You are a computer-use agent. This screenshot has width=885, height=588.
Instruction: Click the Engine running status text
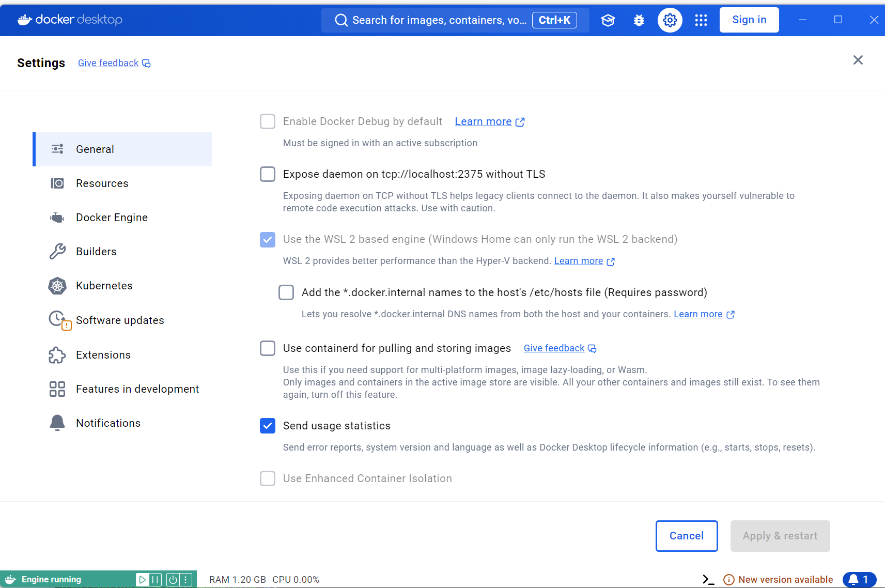(x=51, y=580)
